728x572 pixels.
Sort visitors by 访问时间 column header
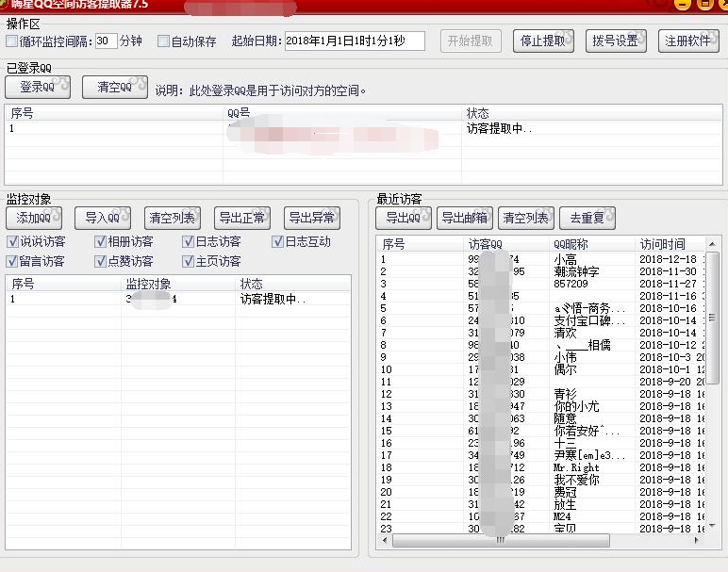click(670, 244)
